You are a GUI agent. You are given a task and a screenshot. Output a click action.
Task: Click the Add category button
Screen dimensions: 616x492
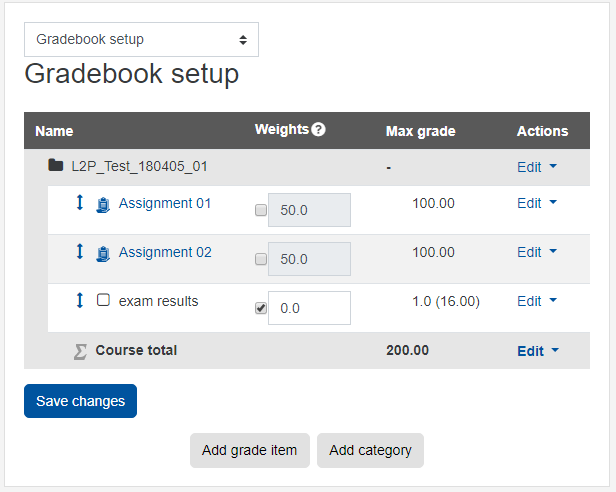[x=370, y=450]
